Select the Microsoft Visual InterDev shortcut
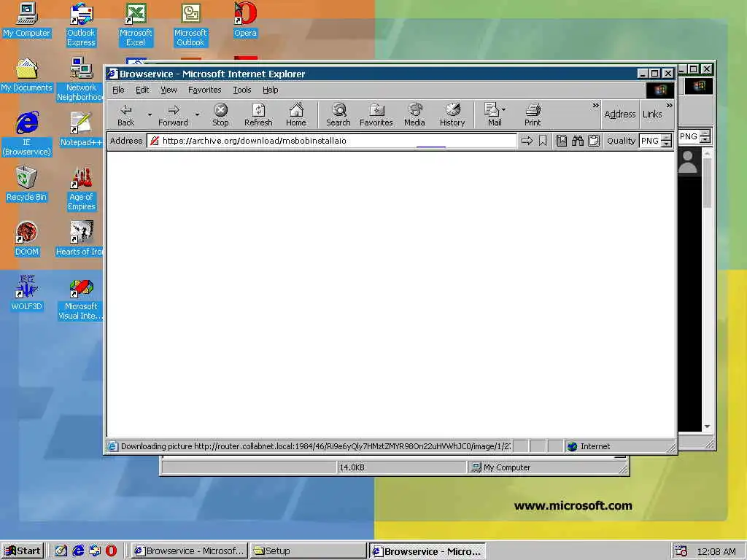The width and height of the screenshot is (747, 560). pyautogui.click(x=81, y=298)
